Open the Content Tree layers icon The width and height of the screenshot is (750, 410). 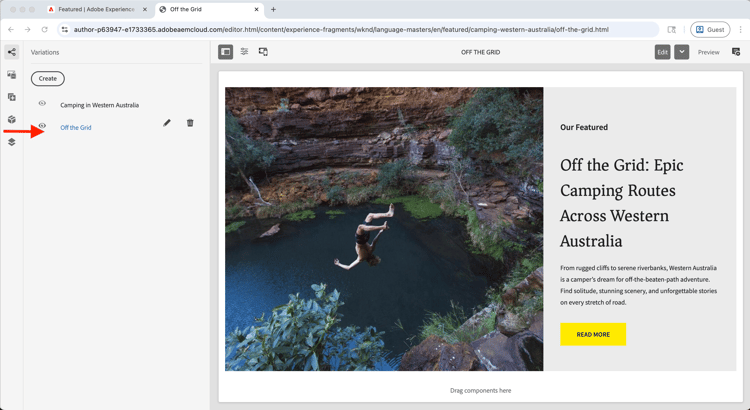pyautogui.click(x=11, y=142)
